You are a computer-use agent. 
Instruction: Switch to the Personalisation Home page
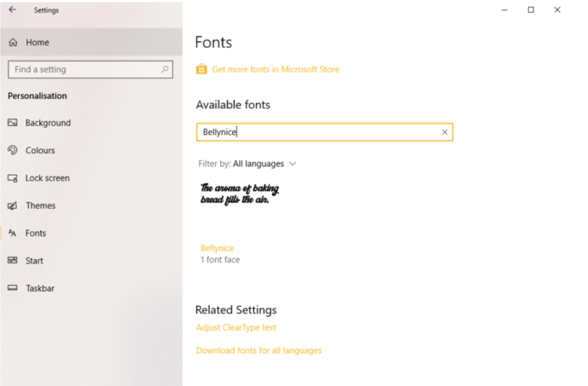[37, 42]
